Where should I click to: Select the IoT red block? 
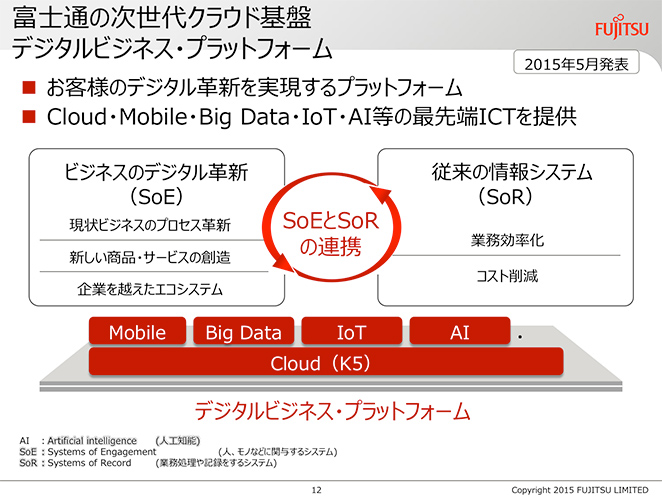coord(351,332)
